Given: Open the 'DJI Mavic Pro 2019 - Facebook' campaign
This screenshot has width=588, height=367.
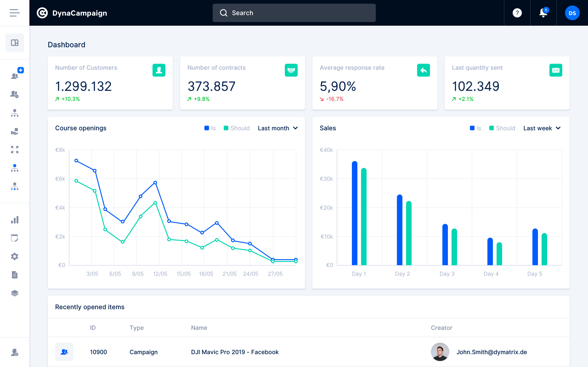Looking at the screenshot, I should (235, 352).
